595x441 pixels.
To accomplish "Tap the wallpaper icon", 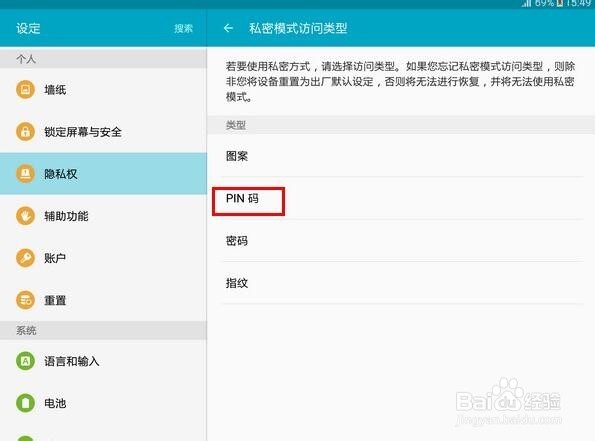I will [25, 90].
